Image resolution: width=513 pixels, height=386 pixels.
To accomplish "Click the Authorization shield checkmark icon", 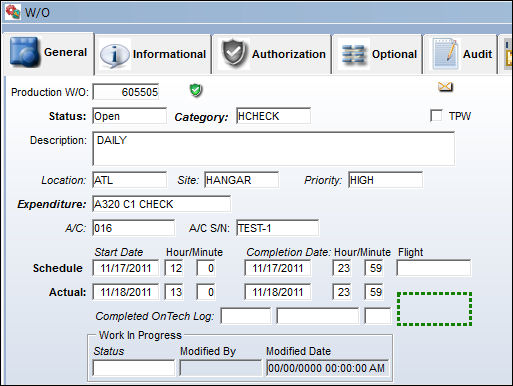I will (x=234, y=53).
